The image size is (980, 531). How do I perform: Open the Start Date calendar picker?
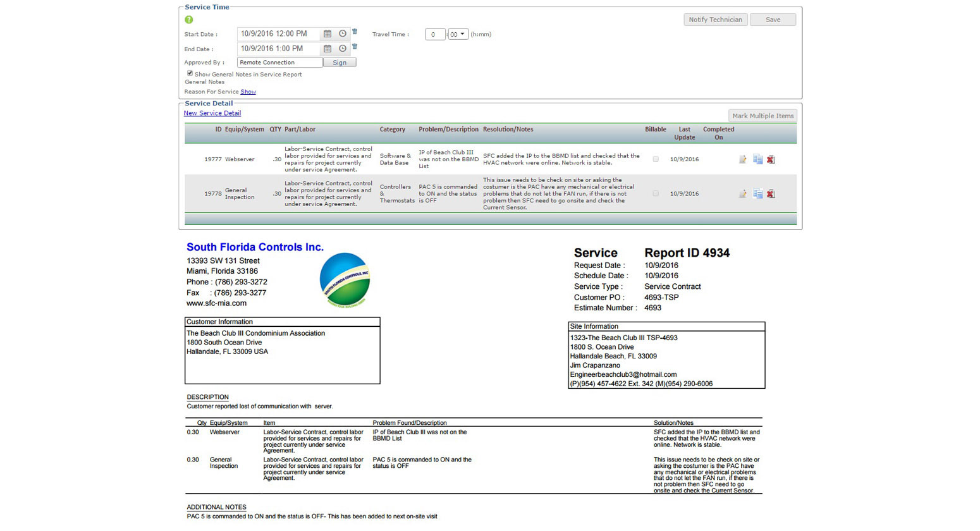point(328,34)
